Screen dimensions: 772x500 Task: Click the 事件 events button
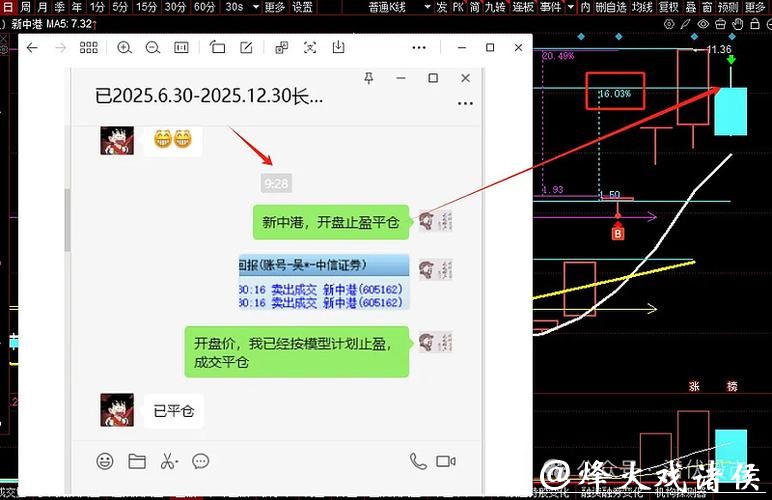550,7
